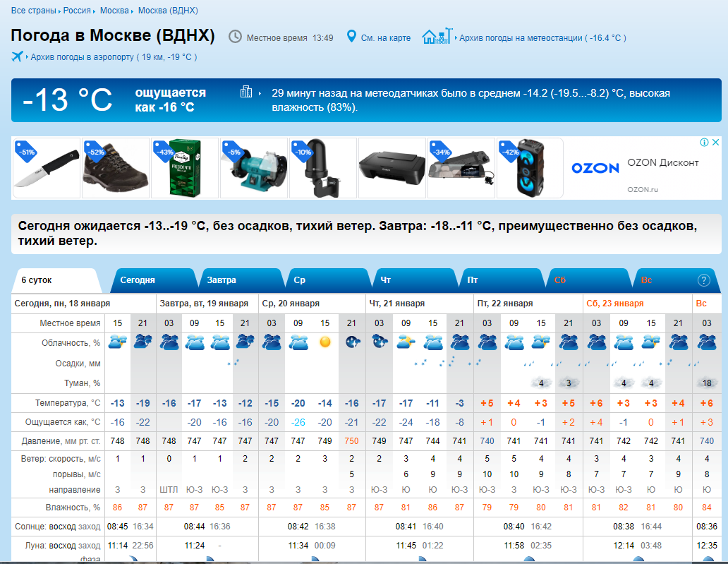Click the airplane airport archive icon

pyautogui.click(x=17, y=56)
